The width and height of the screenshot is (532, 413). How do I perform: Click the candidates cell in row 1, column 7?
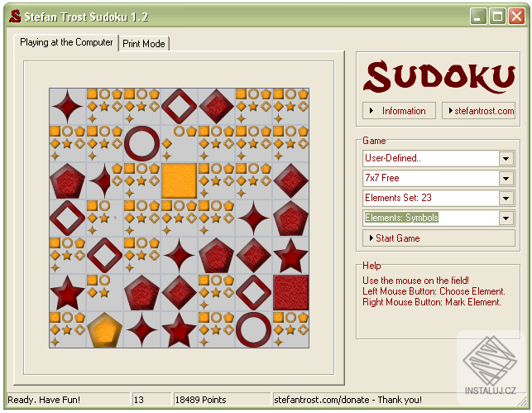(290, 106)
